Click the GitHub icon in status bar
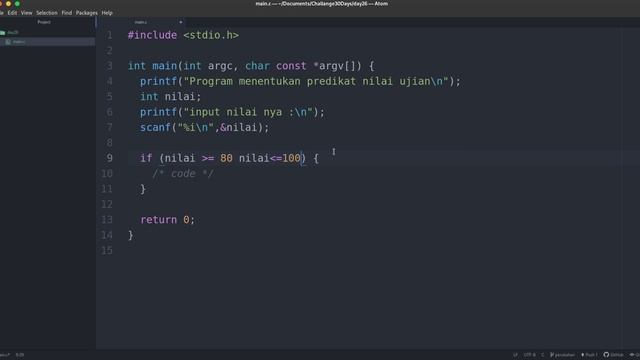 pyautogui.click(x=606, y=355)
